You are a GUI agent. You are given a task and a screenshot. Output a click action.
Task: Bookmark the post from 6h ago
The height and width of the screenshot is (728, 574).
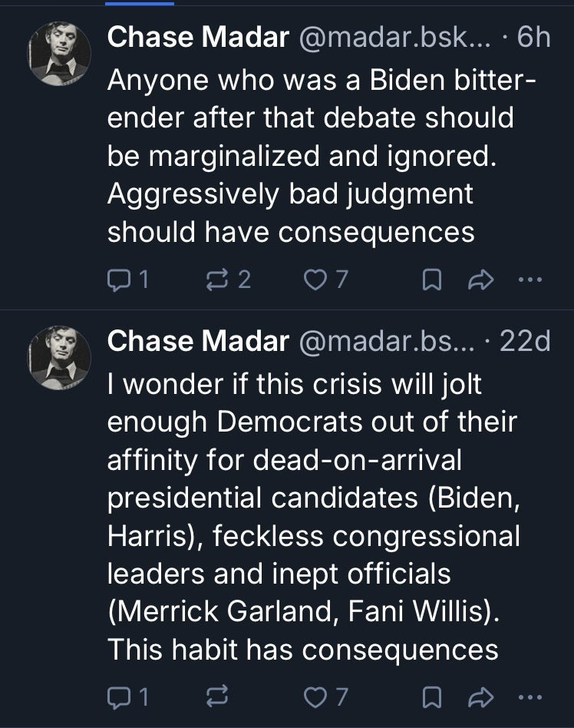pyautogui.click(x=431, y=280)
